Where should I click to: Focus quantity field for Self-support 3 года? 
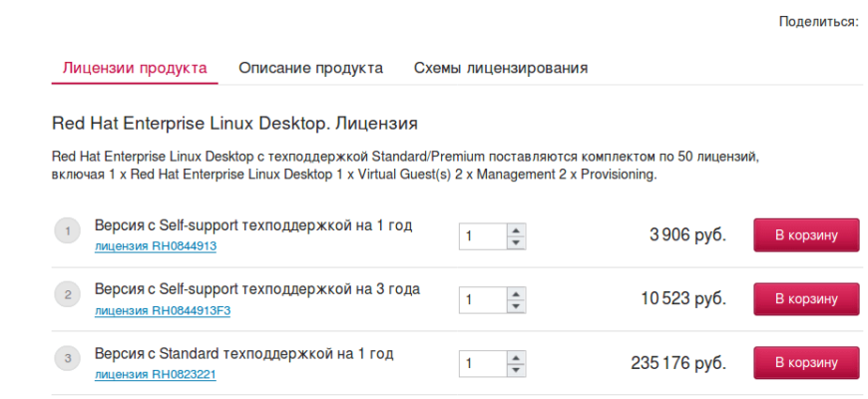(483, 300)
